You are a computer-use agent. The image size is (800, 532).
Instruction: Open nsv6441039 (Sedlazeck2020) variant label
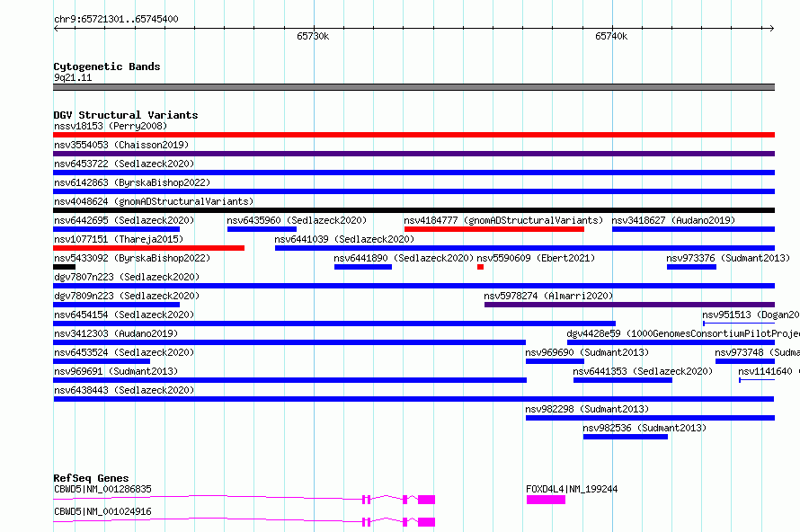(x=344, y=239)
